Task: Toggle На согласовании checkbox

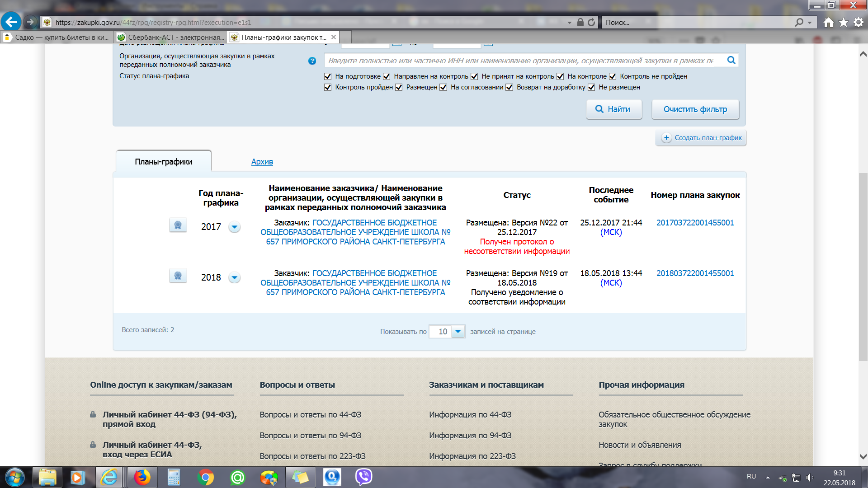Action: click(x=443, y=87)
